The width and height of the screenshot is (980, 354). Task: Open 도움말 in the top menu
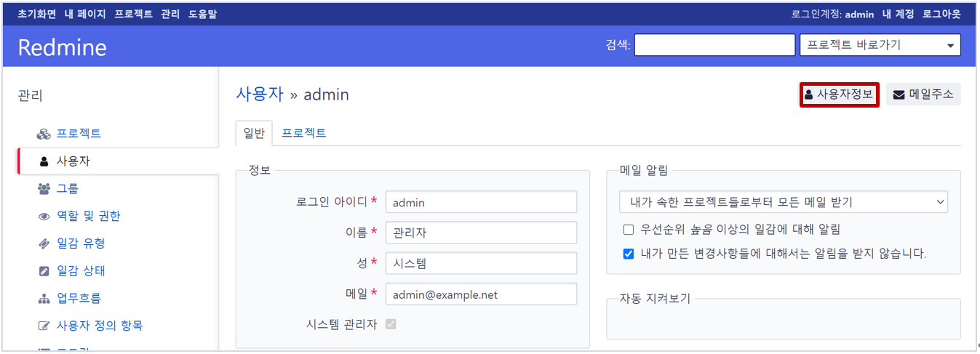(x=203, y=14)
